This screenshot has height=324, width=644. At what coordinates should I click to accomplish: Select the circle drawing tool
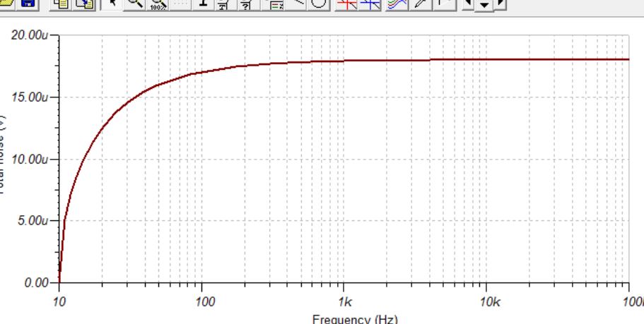point(319,4)
